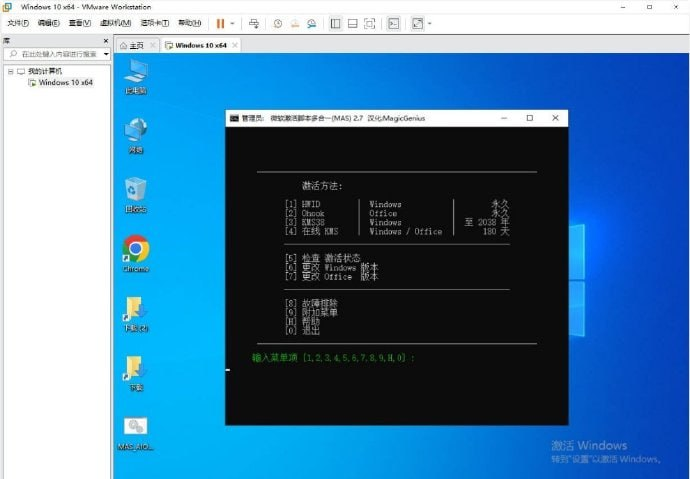The height and width of the screenshot is (479, 690).
Task: Click the [9] 附加菜单 line
Action: (311, 312)
